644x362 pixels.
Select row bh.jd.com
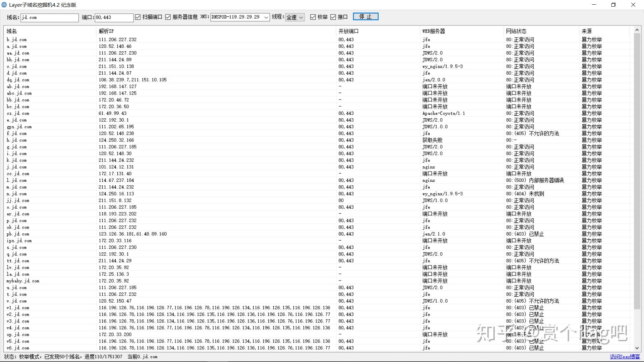[x=317, y=60]
